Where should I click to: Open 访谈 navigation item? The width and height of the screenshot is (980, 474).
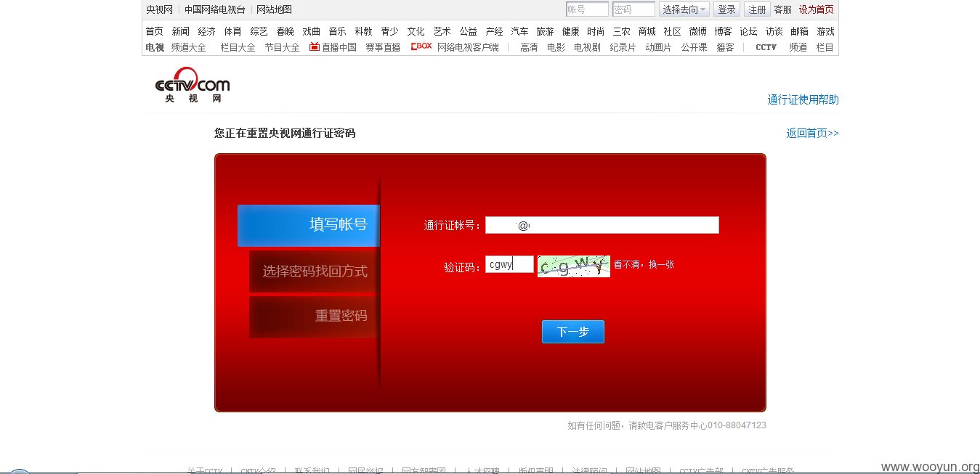click(774, 31)
